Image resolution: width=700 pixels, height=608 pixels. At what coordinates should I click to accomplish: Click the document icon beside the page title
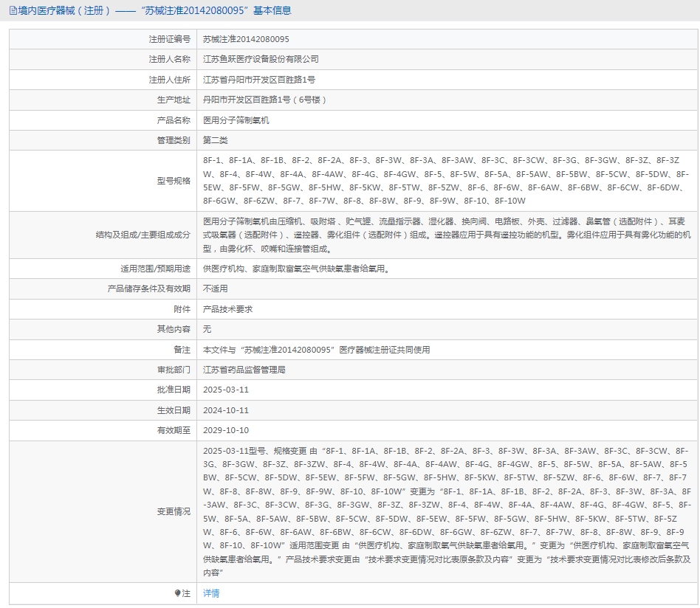[x=13, y=11]
